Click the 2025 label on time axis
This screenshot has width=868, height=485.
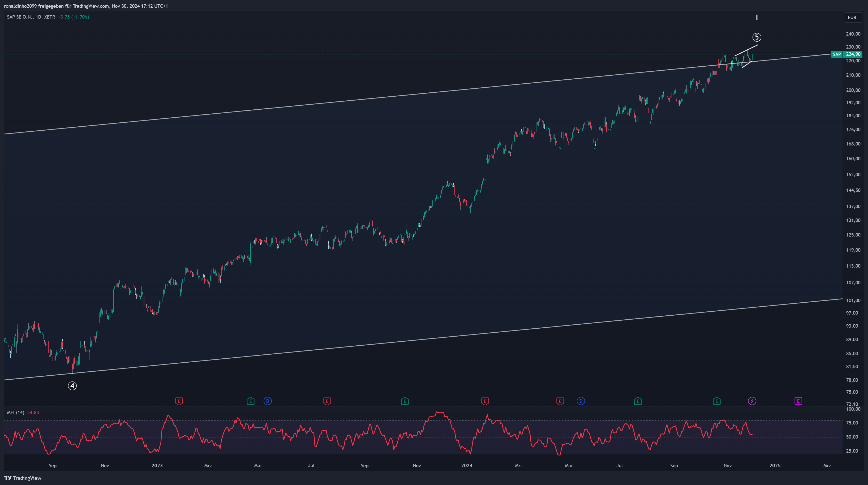pos(775,465)
